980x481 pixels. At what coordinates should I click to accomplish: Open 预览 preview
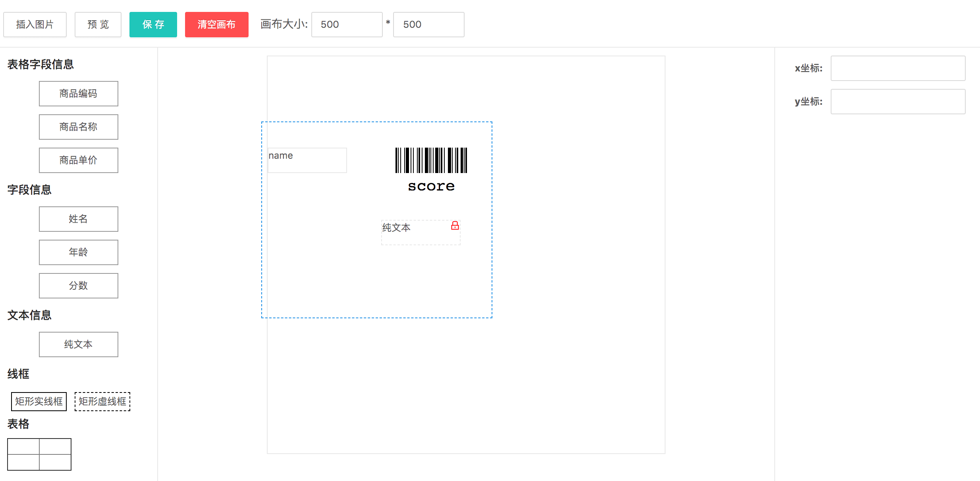[x=98, y=25]
